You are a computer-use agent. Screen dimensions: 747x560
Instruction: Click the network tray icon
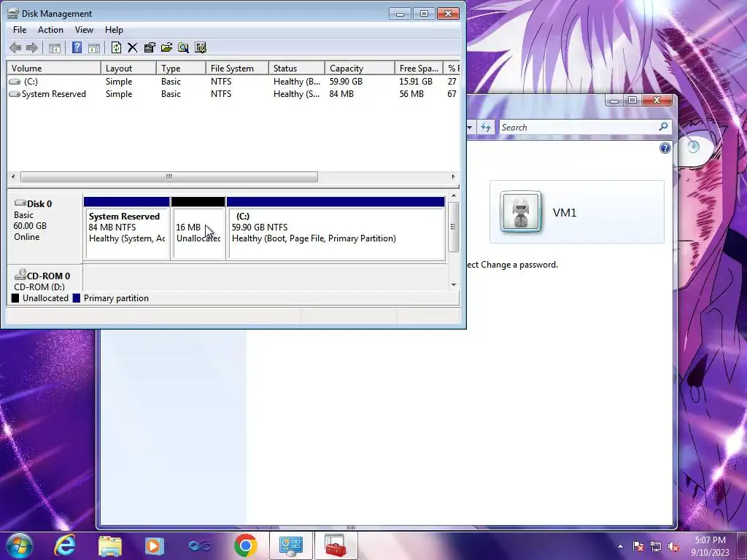coord(656,546)
